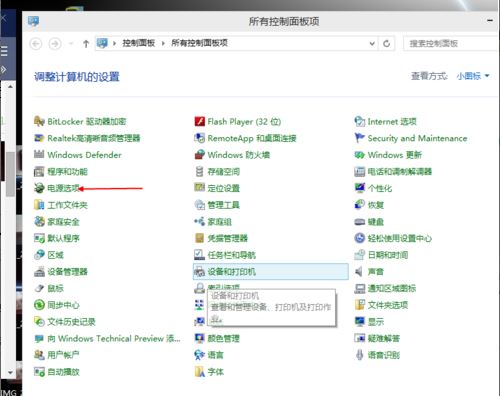Viewport: 500px width, 396px height.
Task: Go up one level with up arrow
Action: 86,43
